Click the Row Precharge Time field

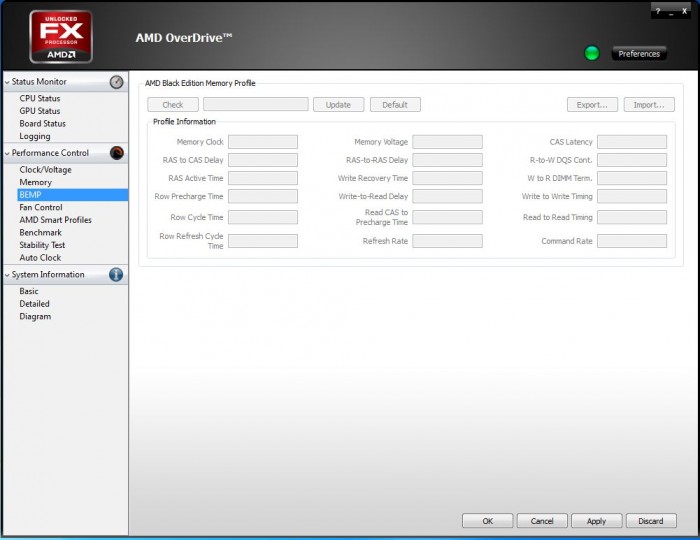[x=263, y=196]
